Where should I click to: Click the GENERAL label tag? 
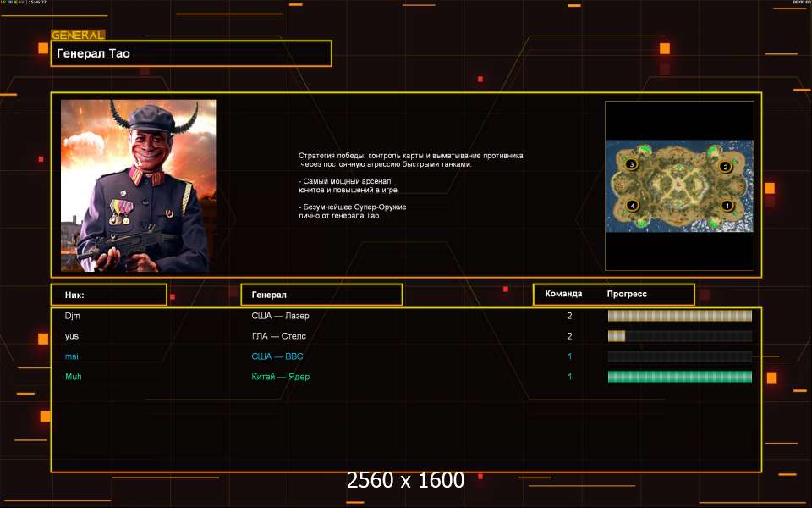pyautogui.click(x=78, y=36)
